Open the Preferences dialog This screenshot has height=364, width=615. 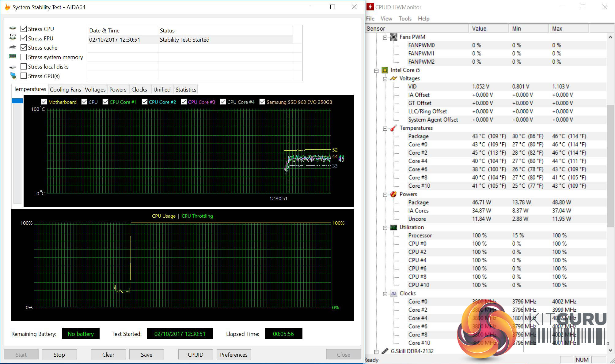pyautogui.click(x=233, y=355)
